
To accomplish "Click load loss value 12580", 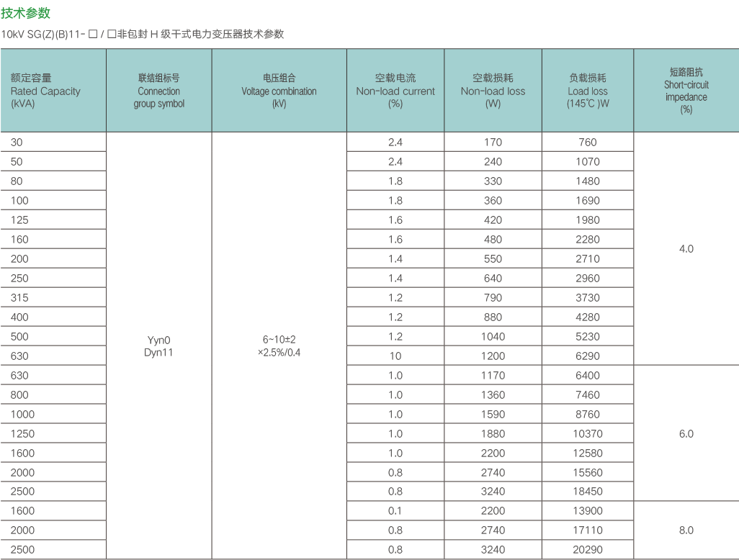I will (588, 453).
